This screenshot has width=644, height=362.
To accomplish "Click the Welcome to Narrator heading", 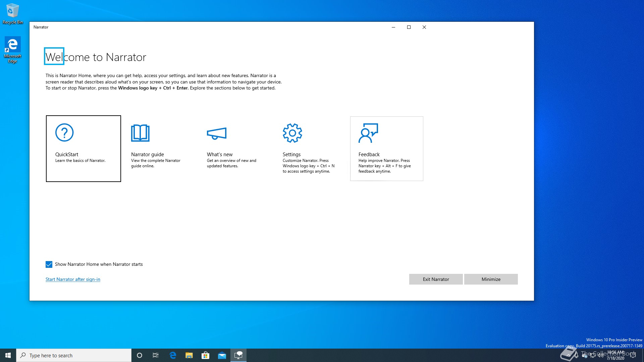I will [96, 57].
